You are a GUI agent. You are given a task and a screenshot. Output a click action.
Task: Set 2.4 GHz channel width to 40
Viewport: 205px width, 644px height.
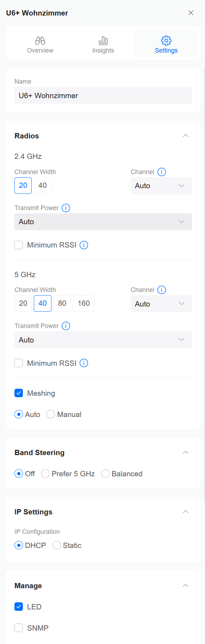(43, 185)
